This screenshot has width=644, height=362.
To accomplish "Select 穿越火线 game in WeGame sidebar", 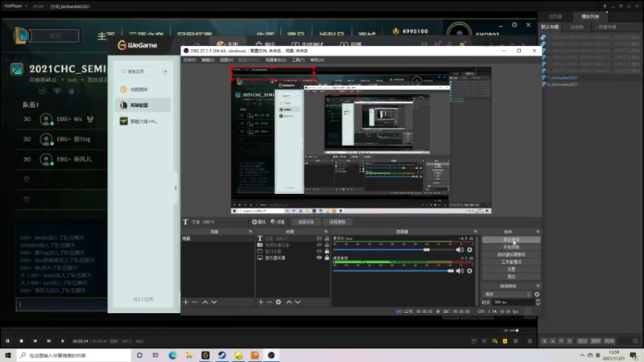I will pyautogui.click(x=143, y=121).
